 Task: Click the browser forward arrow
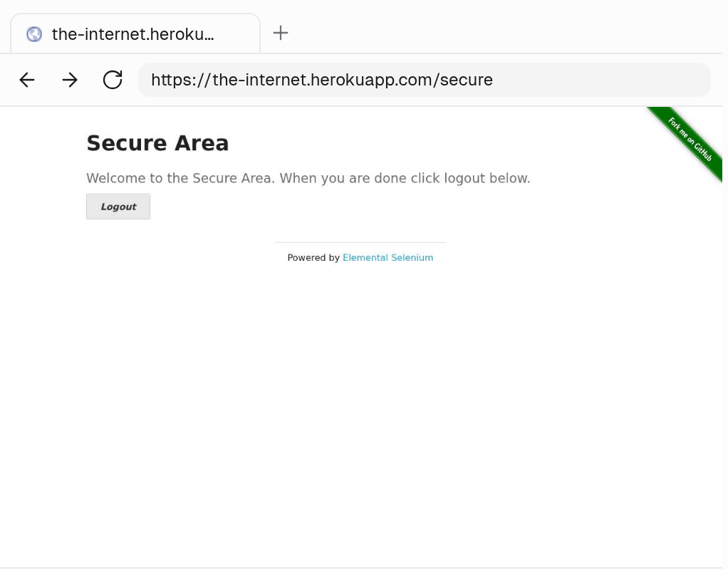tap(70, 80)
